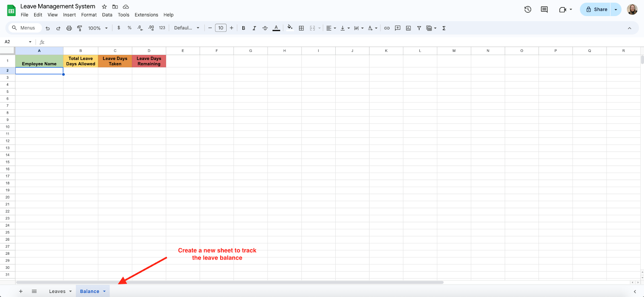Open version history clock icon
644x297 pixels.
[x=528, y=9]
